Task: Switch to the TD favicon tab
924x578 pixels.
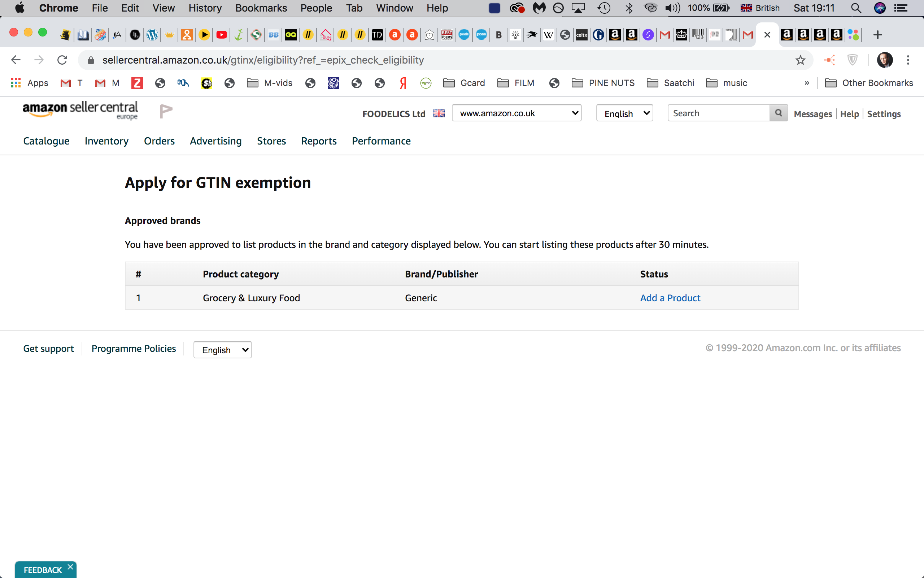Action: (x=377, y=35)
